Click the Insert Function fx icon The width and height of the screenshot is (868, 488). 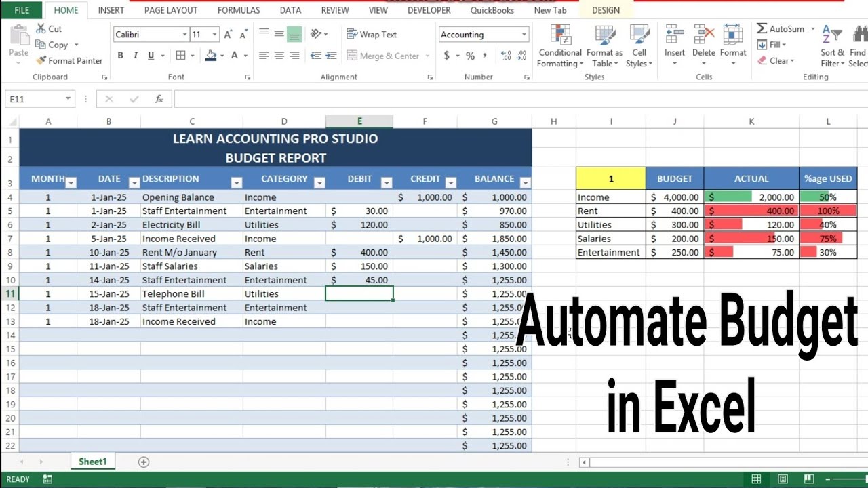(x=159, y=99)
